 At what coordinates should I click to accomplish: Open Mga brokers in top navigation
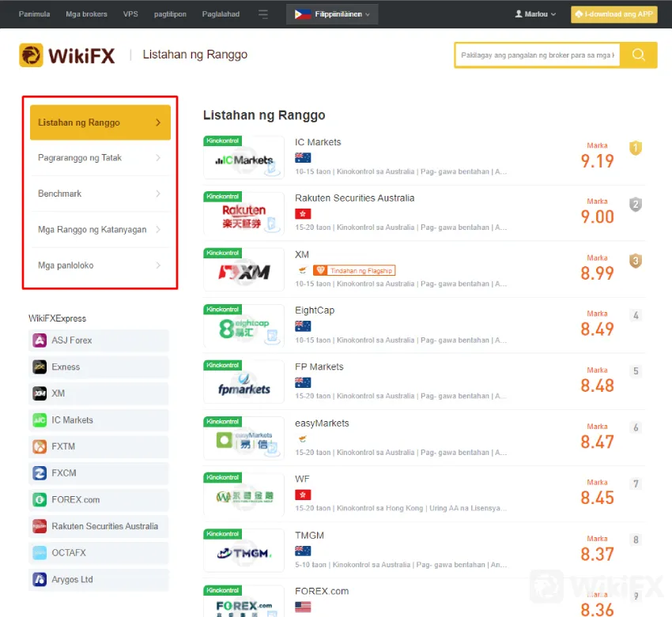tap(87, 14)
